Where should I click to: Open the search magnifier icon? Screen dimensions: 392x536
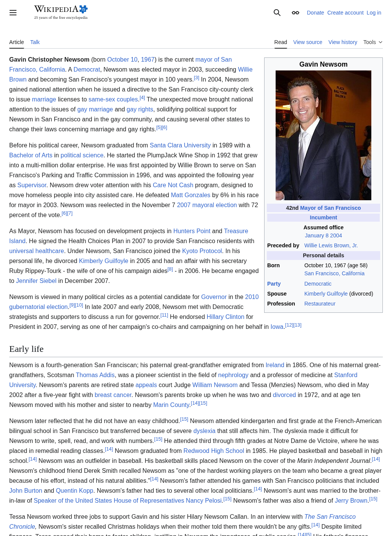point(277,13)
